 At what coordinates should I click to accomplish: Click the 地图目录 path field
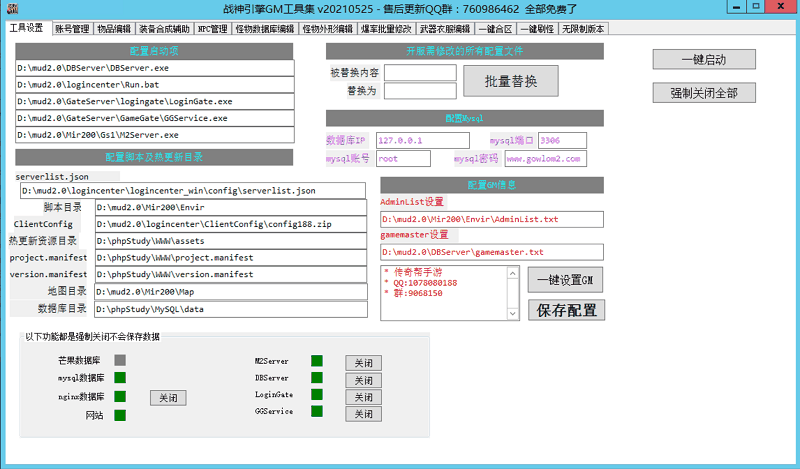pos(231,292)
